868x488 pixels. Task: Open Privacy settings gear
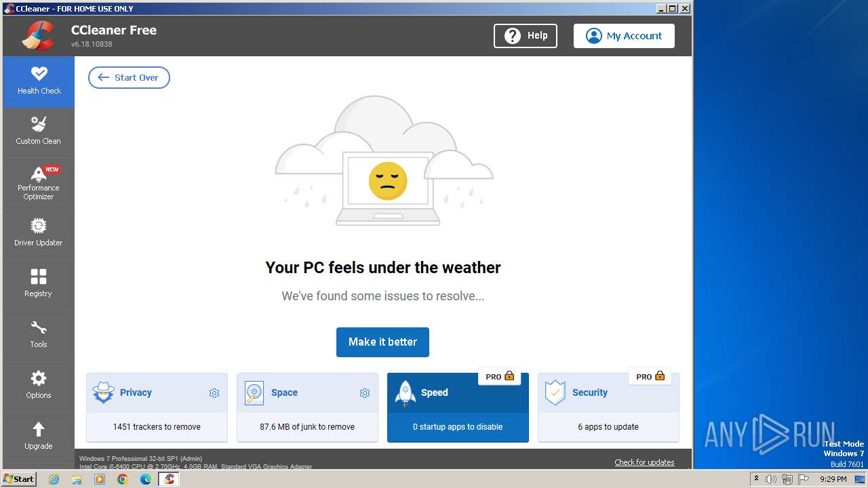pyautogui.click(x=214, y=393)
